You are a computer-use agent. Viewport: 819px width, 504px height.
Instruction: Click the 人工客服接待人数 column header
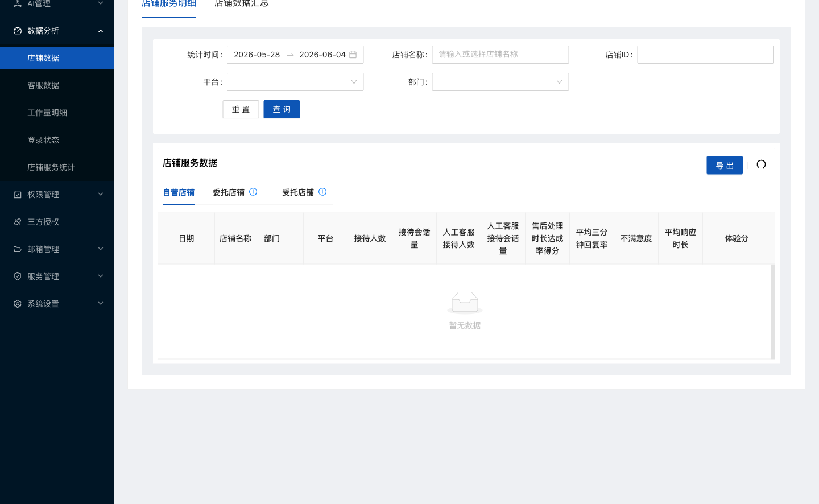tap(458, 238)
